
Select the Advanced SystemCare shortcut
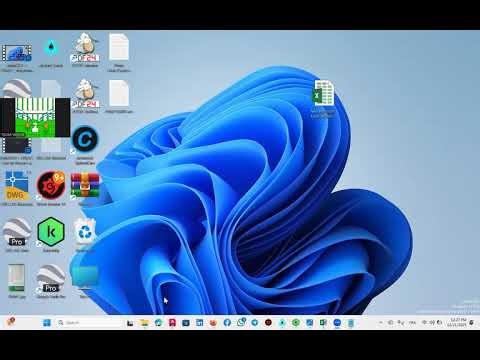click(85, 139)
